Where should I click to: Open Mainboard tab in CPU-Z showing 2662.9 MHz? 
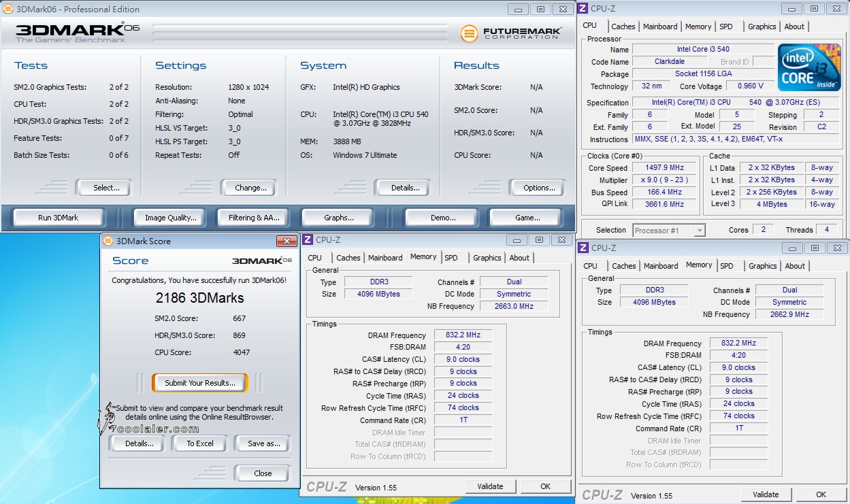[x=661, y=266]
